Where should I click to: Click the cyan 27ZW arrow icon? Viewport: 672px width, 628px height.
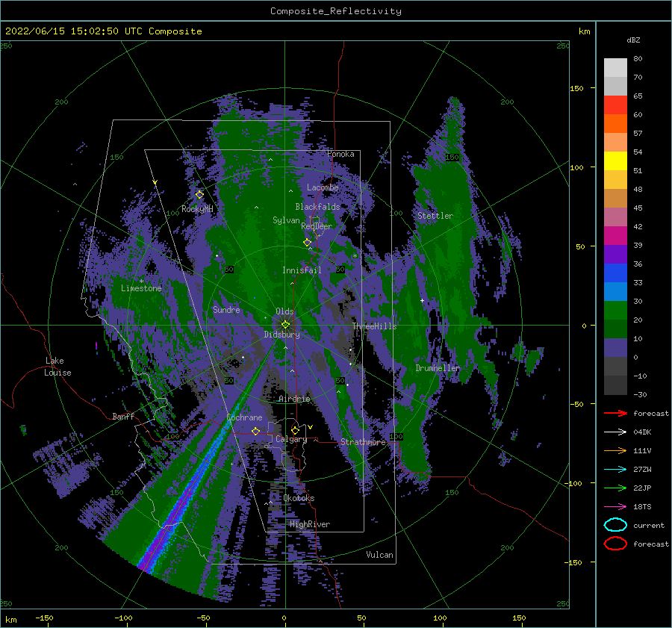pos(615,470)
